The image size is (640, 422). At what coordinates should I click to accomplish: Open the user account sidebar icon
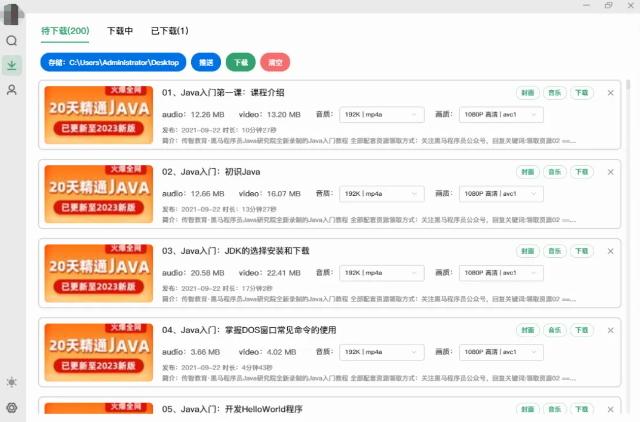pyautogui.click(x=12, y=90)
